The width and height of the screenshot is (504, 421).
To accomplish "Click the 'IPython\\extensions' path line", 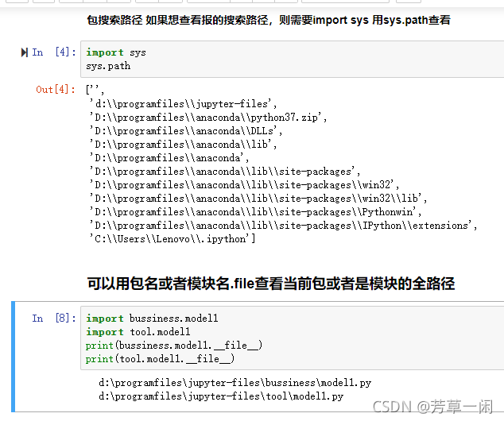I will point(283,225).
